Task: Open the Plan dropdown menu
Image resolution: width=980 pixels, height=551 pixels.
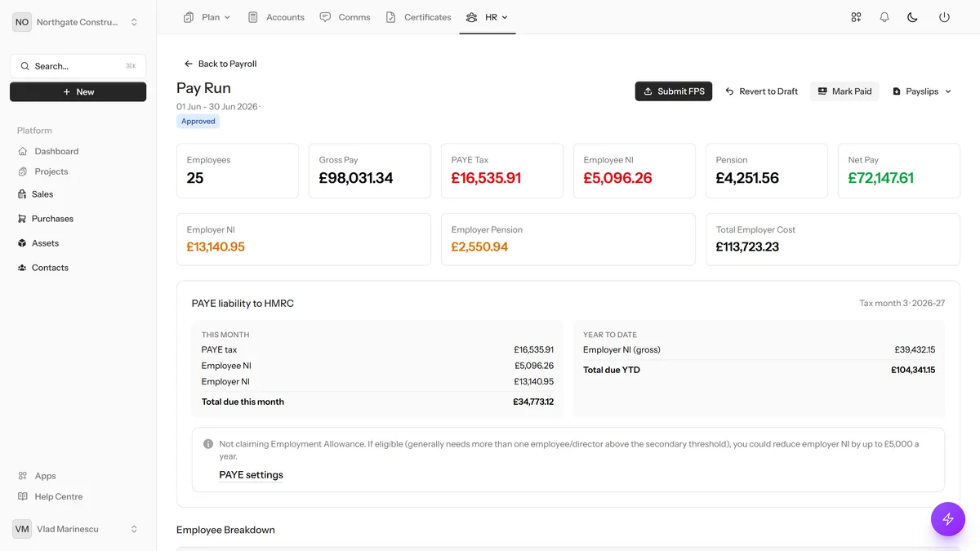Action: point(207,17)
